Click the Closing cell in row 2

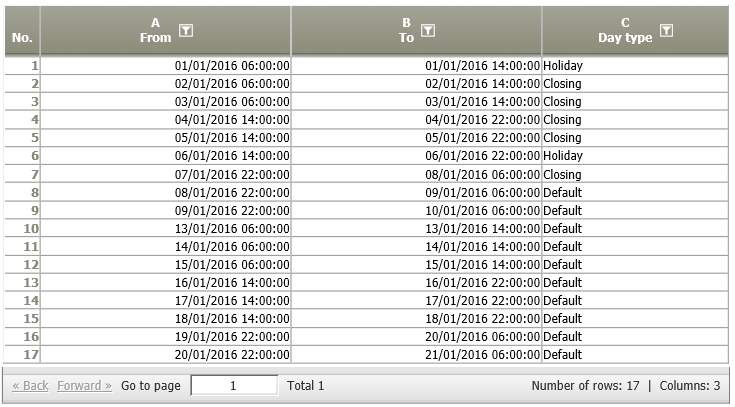click(635, 84)
